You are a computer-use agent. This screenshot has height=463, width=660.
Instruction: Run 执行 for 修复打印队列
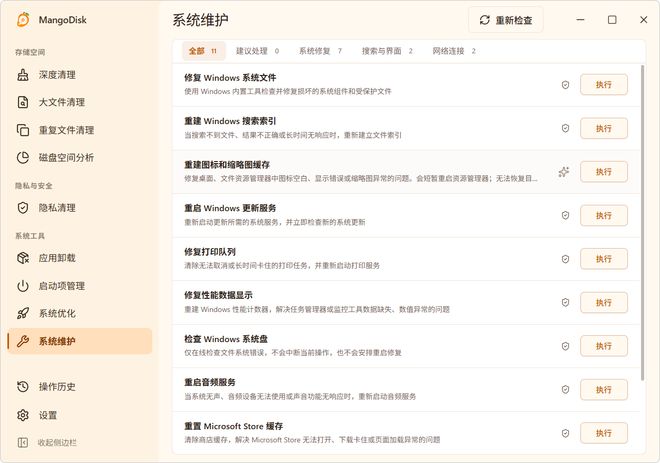604,259
